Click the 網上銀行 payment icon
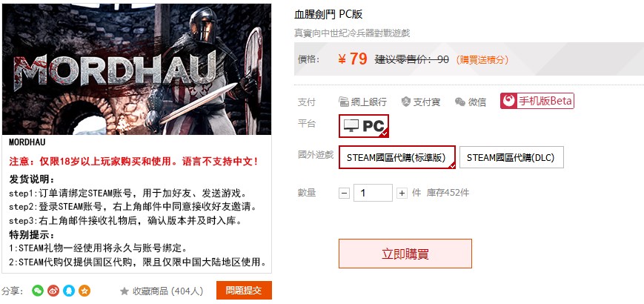Screen dimensions: 644x304 click(343, 102)
